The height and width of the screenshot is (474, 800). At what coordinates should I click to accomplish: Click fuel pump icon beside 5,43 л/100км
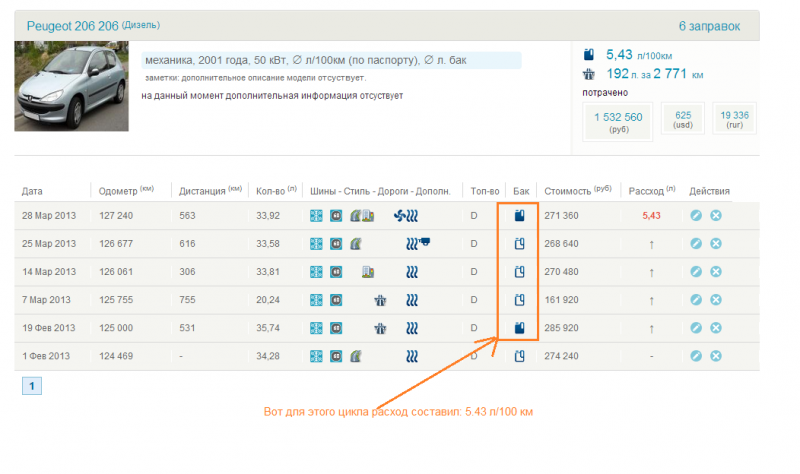588,54
